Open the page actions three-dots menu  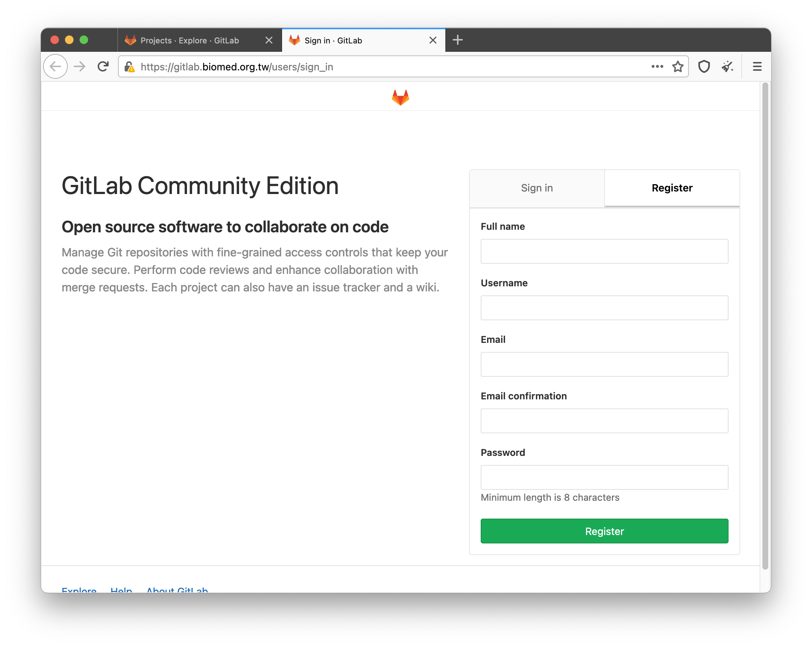657,66
